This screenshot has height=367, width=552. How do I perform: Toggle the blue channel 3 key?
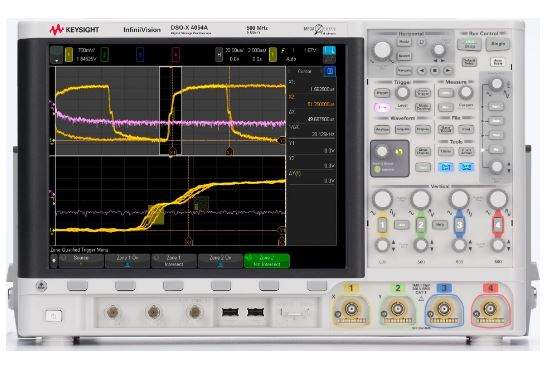[459, 225]
